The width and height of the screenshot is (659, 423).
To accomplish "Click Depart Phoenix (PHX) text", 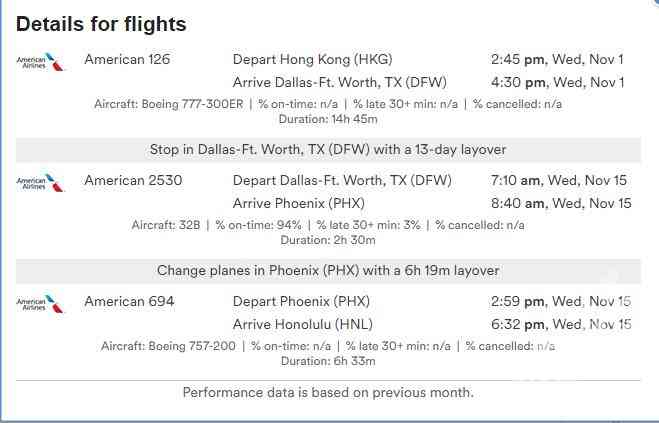I will click(x=301, y=301).
